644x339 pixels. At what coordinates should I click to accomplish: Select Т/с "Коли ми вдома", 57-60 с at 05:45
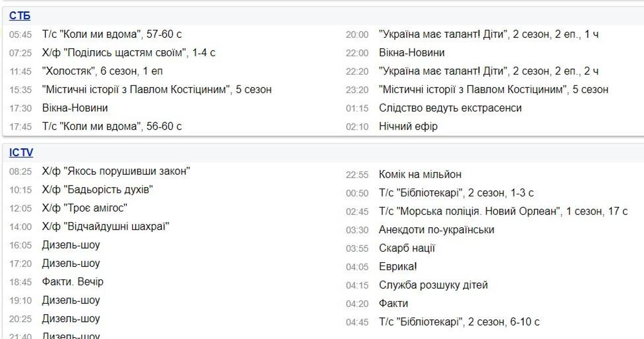tap(112, 34)
